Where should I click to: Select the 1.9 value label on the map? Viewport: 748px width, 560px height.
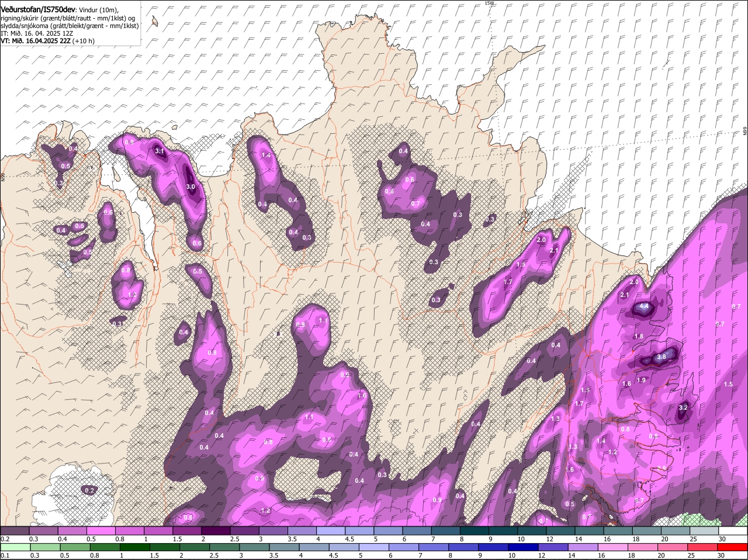coord(641,380)
